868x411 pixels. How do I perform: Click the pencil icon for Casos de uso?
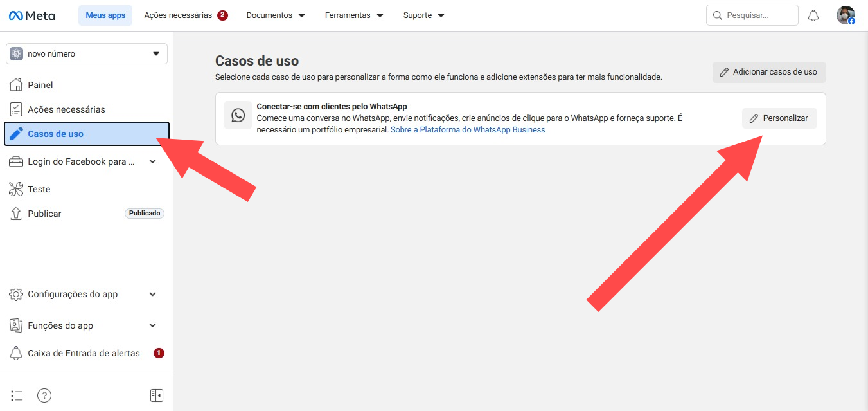coord(17,134)
